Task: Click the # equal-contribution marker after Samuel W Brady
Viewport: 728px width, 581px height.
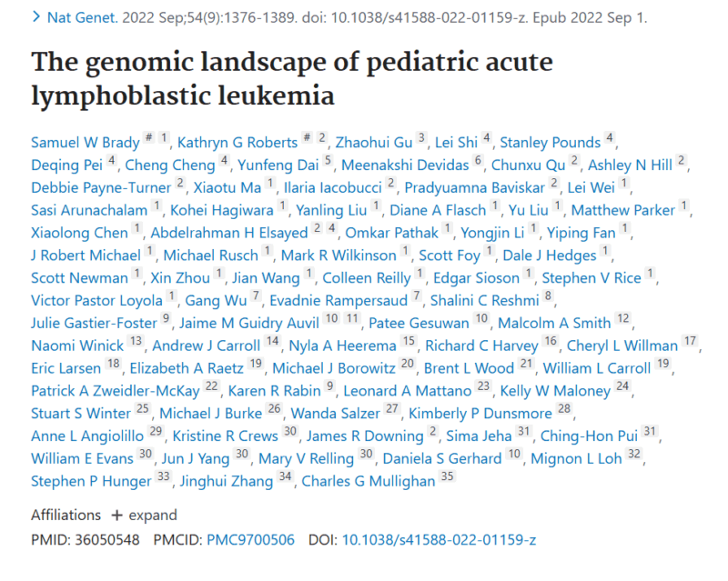Action: (x=148, y=137)
